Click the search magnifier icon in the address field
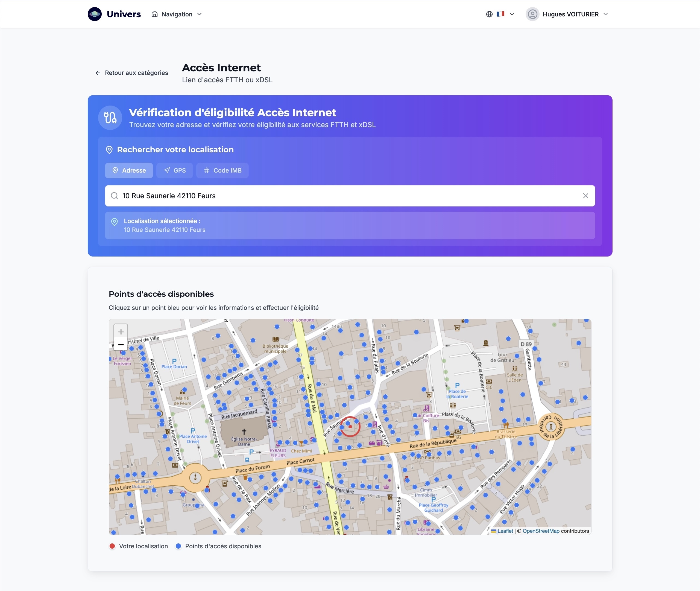This screenshot has height=591, width=700. (x=115, y=196)
